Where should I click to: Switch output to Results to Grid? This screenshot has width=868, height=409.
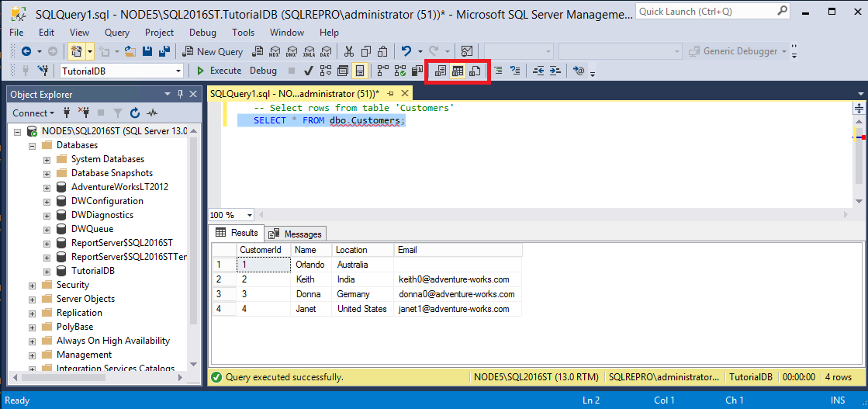point(457,71)
